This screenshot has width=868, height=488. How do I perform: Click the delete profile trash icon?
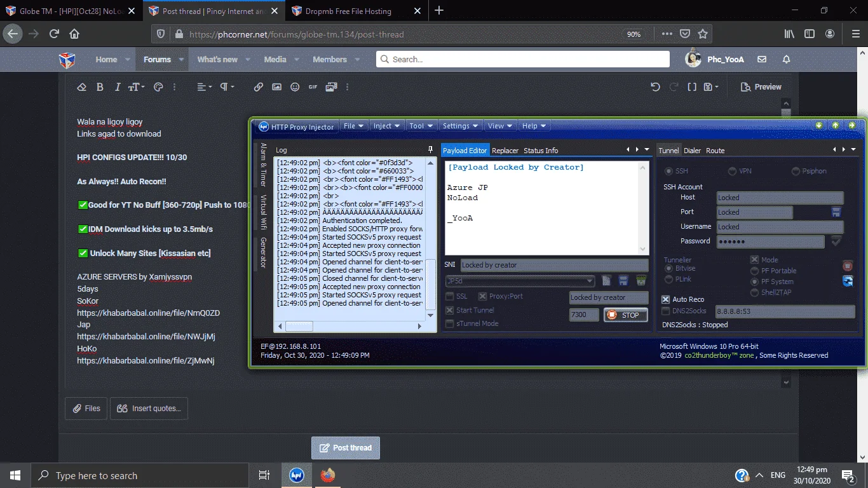coord(641,280)
